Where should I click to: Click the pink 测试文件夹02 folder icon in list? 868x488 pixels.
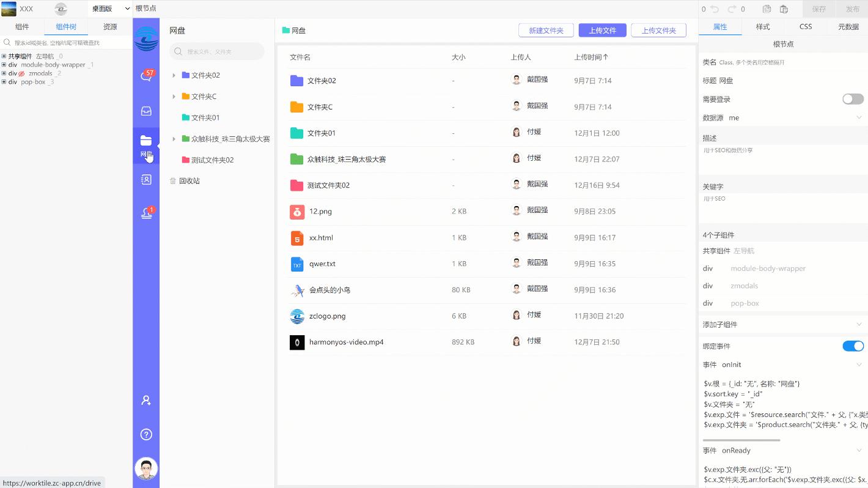[296, 185]
